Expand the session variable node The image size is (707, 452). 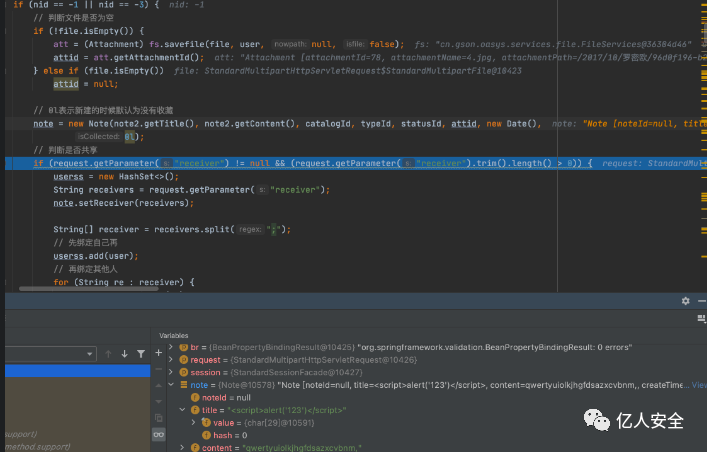[x=171, y=373]
